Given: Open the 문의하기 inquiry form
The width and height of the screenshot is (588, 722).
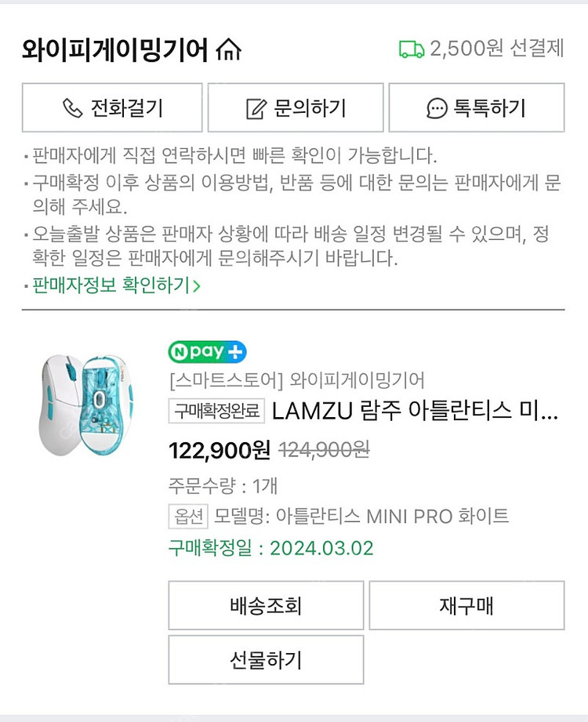Looking at the screenshot, I should [296, 107].
